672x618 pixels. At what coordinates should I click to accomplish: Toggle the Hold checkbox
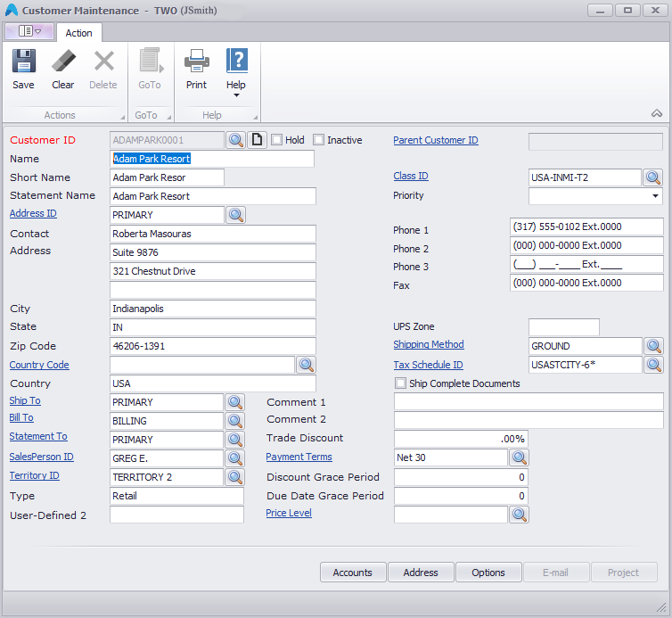click(277, 140)
